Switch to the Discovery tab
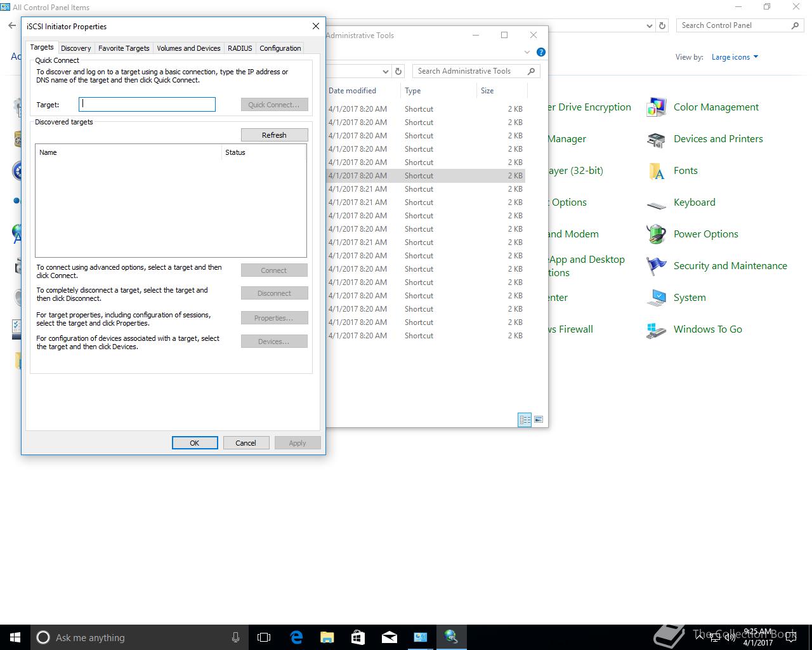Viewport: 812px width, 650px height. tap(75, 48)
